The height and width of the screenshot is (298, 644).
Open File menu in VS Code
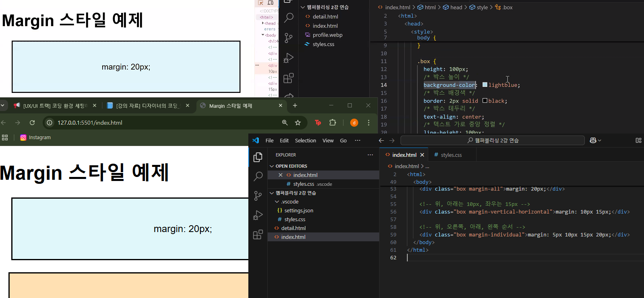[270, 140]
